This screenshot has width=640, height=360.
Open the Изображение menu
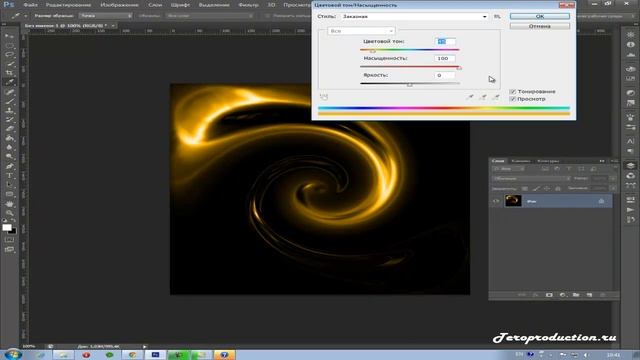119,5
